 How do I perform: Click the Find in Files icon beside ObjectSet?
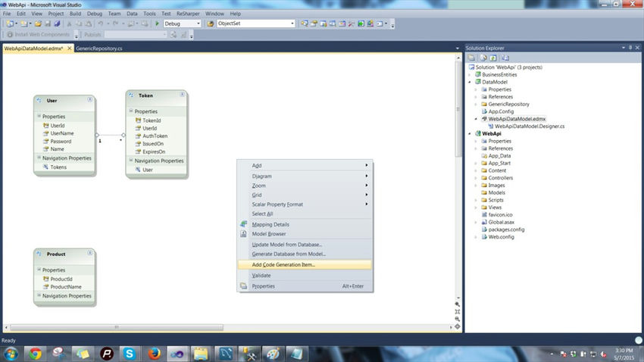click(211, 23)
